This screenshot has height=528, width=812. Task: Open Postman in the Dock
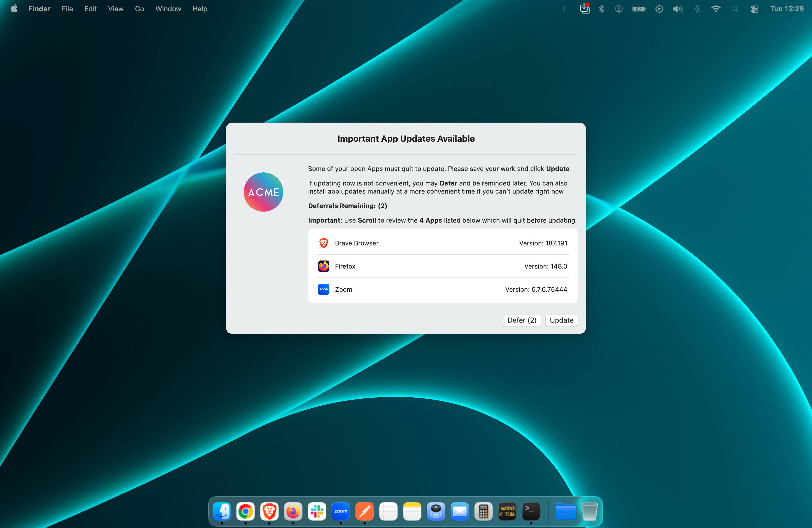pyautogui.click(x=364, y=511)
